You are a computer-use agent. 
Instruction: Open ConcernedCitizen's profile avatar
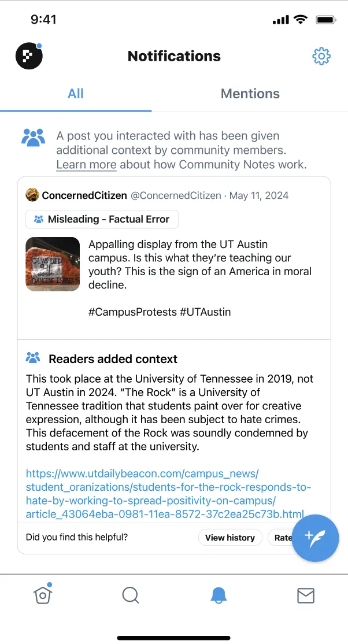pos(31,195)
